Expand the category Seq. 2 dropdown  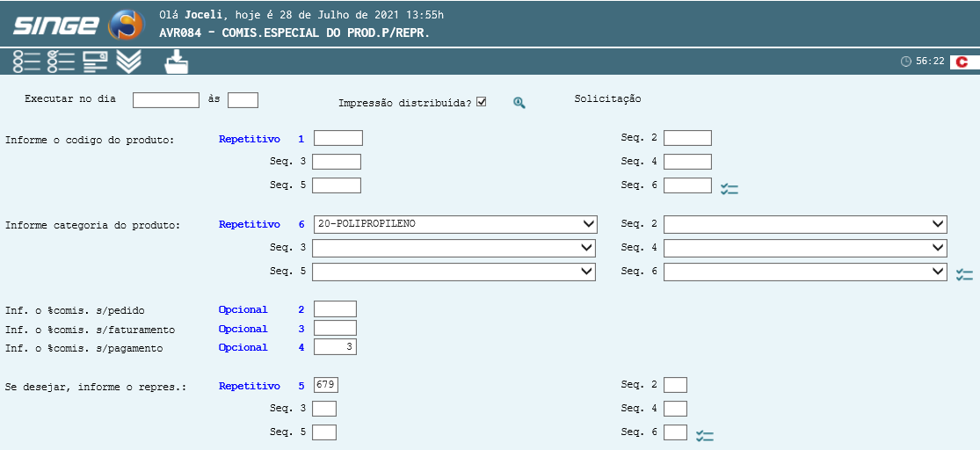805,224
